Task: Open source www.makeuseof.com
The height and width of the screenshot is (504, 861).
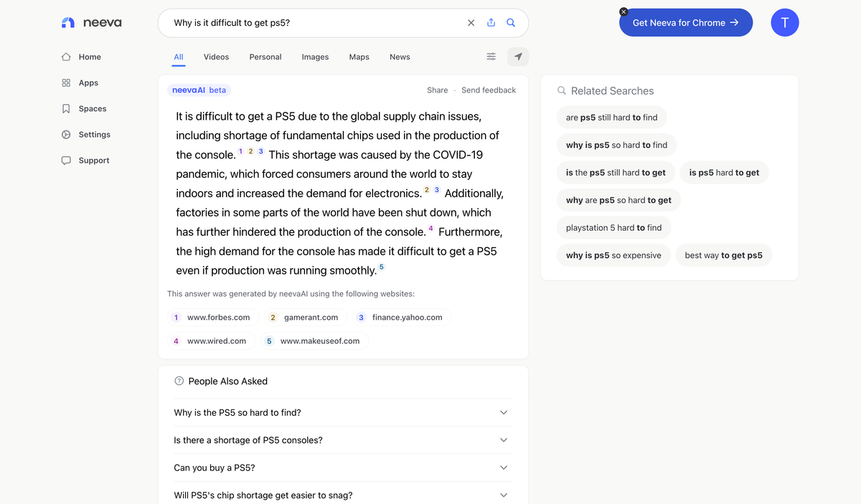Action: (x=314, y=341)
